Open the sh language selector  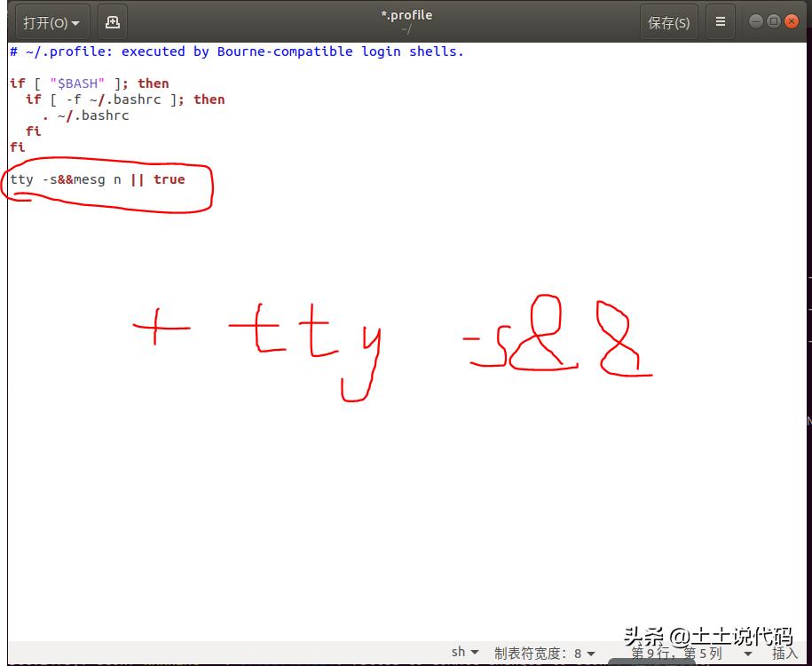point(464,653)
